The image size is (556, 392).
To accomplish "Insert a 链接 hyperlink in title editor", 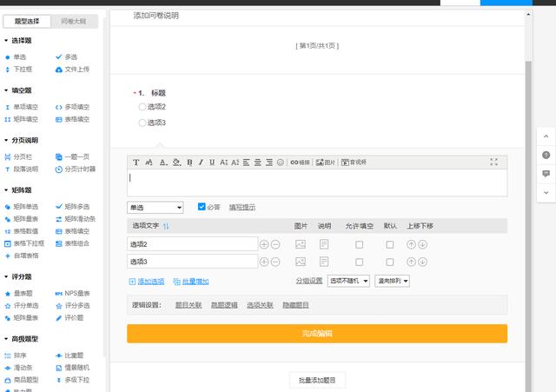I will (300, 163).
